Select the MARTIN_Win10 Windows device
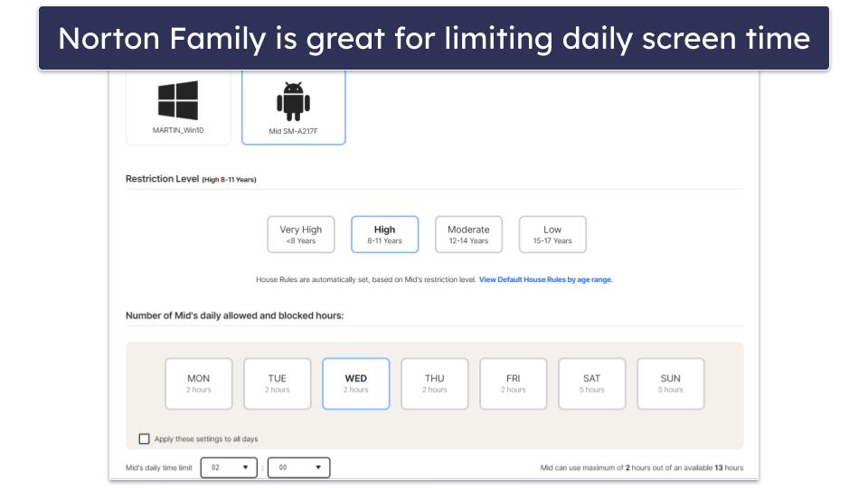The width and height of the screenshot is (868, 488). (178, 108)
